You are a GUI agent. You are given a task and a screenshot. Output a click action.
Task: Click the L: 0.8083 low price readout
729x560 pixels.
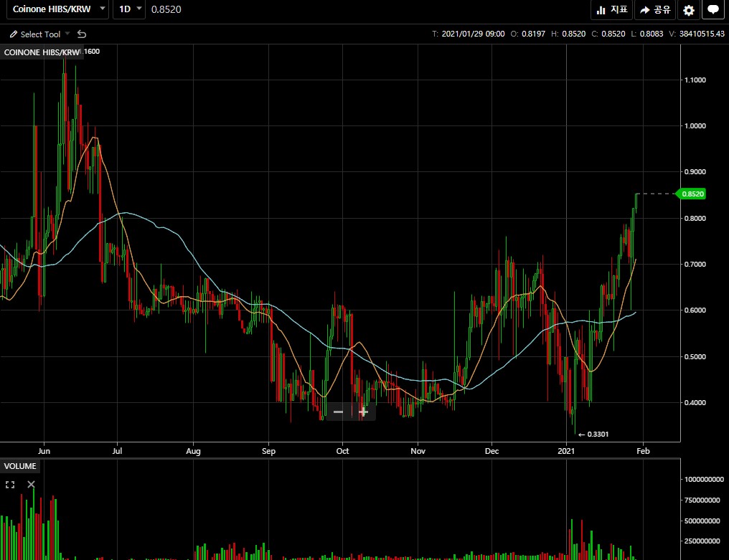pos(646,34)
